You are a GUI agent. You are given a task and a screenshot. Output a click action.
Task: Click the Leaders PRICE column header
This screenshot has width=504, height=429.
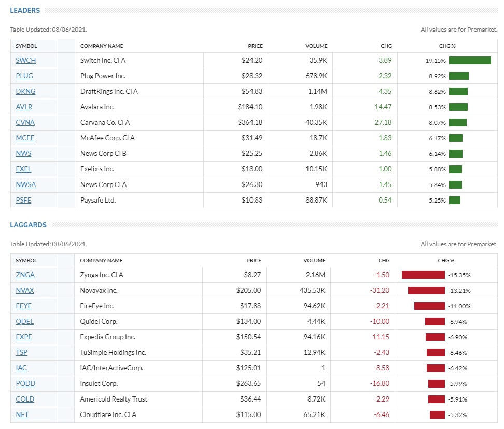point(255,46)
